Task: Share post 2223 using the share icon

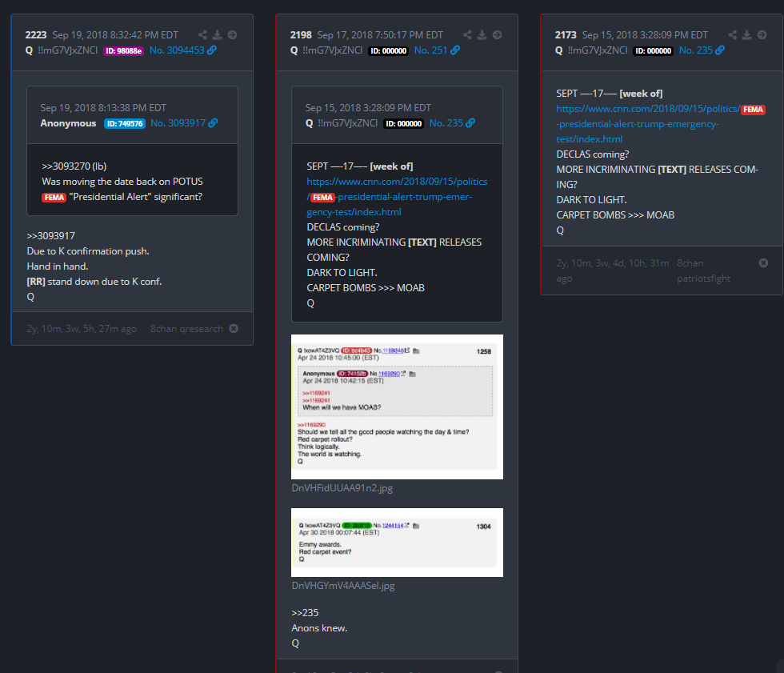Action: coord(202,35)
